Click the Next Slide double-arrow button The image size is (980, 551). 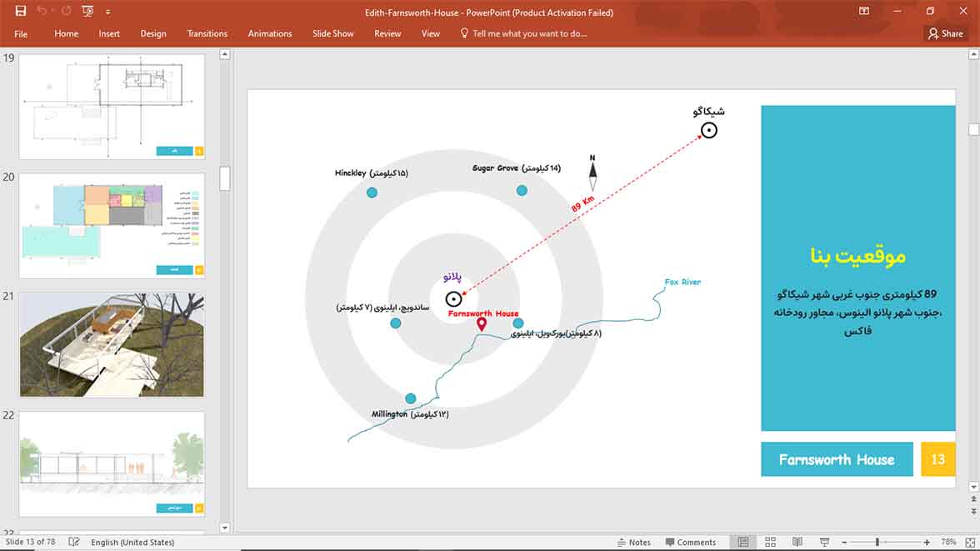tap(973, 511)
